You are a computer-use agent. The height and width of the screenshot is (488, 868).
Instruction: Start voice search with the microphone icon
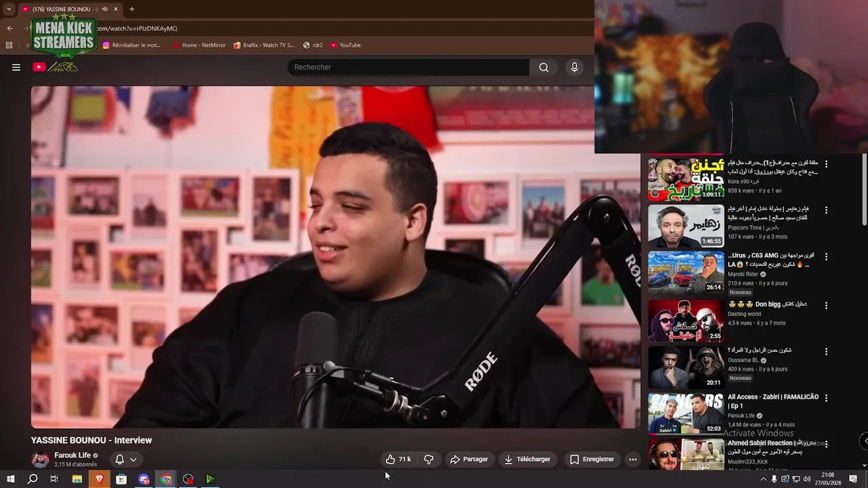coord(574,67)
